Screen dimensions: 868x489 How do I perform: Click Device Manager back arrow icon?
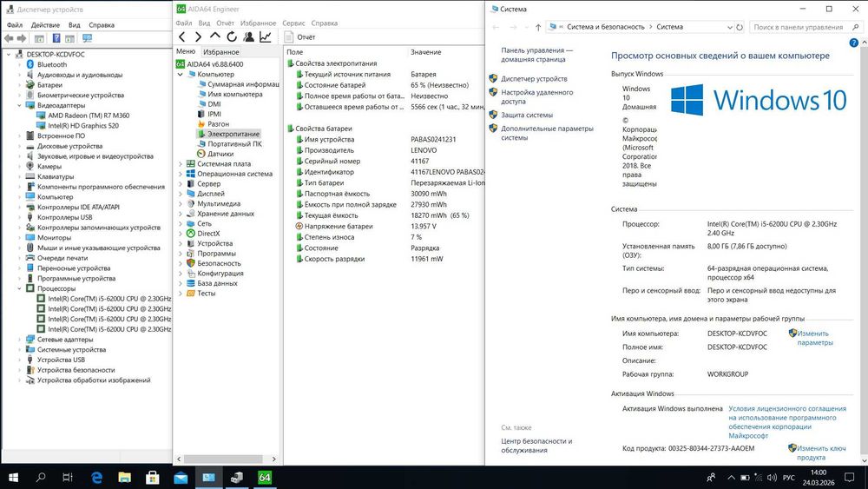point(9,38)
